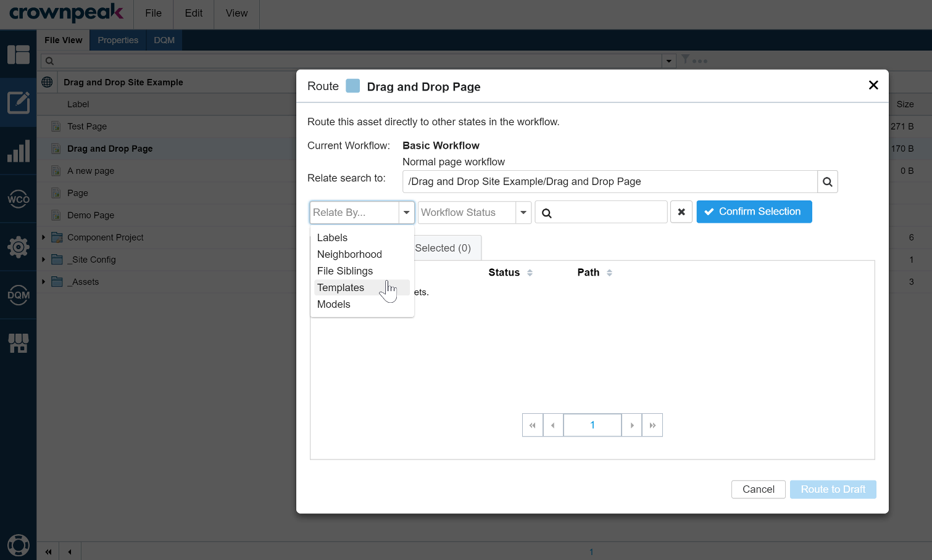This screenshot has height=560, width=932.
Task: Go to previous page in dialog pager
Action: click(553, 425)
